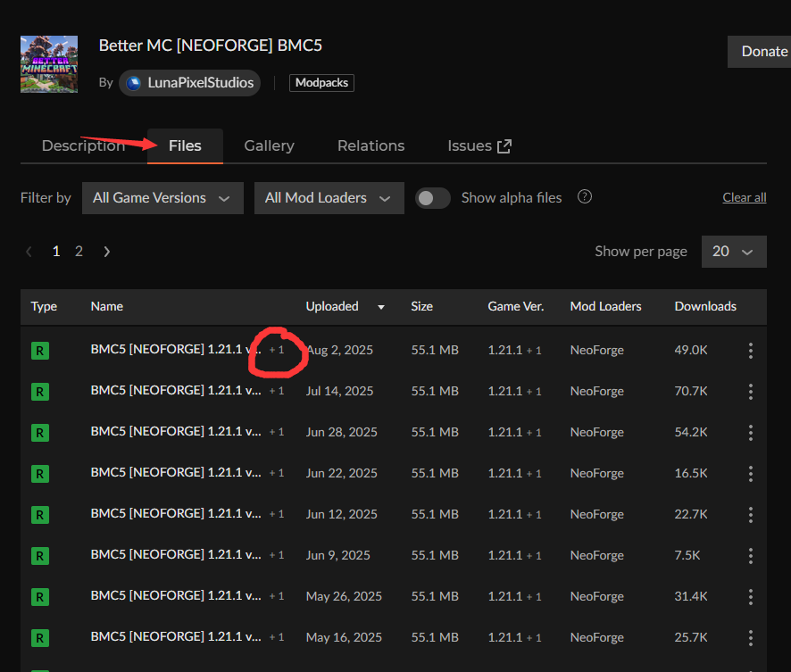The width and height of the screenshot is (791, 672).
Task: Expand the All Game Versions dropdown
Action: pyautogui.click(x=162, y=198)
